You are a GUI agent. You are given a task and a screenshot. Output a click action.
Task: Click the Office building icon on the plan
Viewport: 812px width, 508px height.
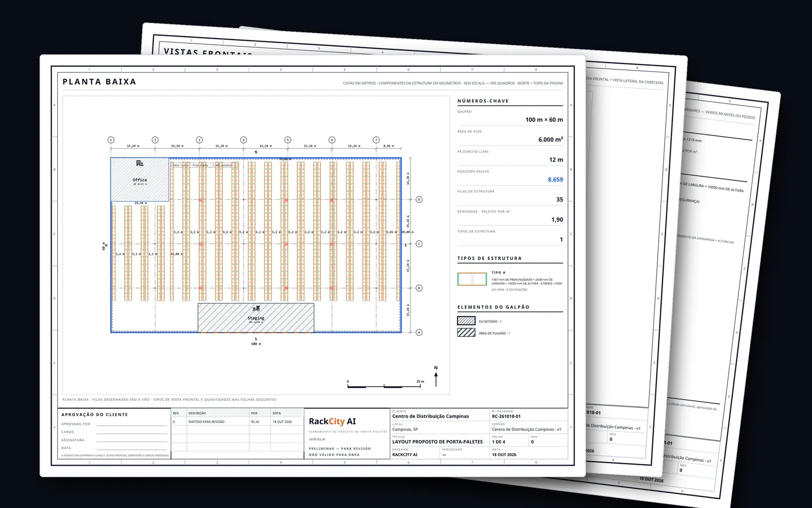tap(140, 163)
